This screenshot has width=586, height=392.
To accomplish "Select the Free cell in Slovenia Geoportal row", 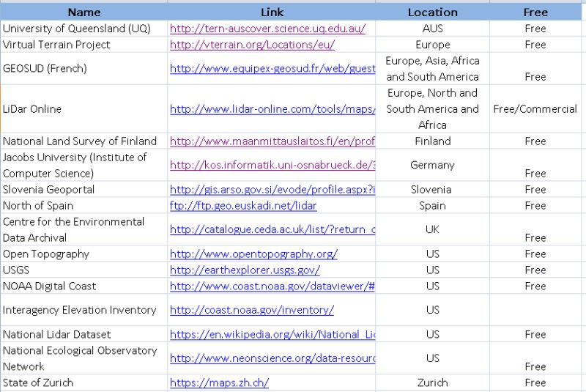I will pyautogui.click(x=535, y=190).
